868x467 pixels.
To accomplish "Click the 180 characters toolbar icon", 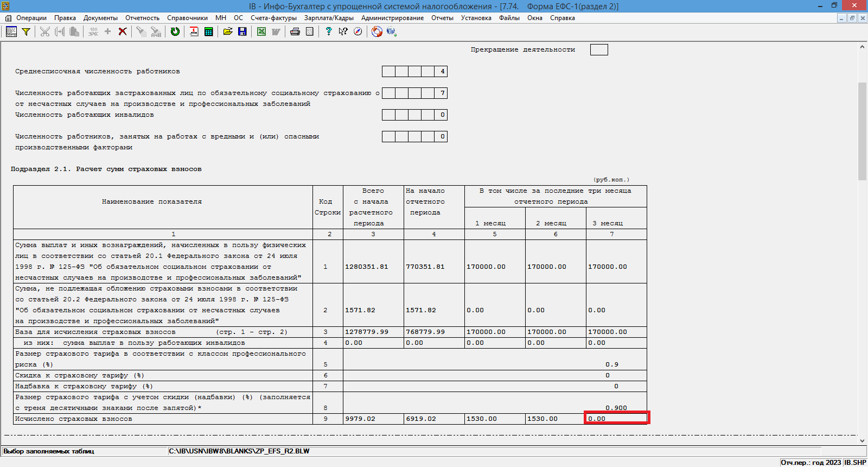I will pos(93,31).
